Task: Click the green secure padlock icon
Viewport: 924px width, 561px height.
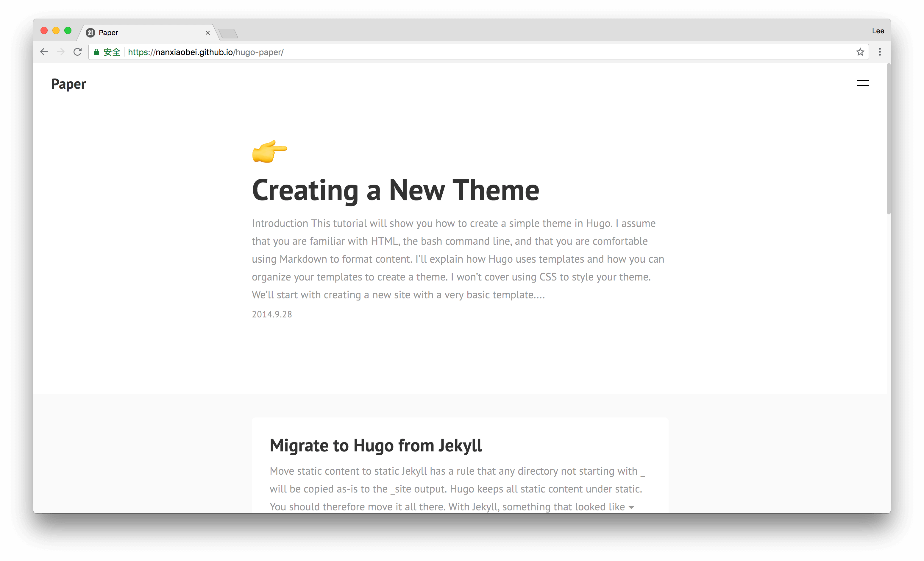Action: [96, 52]
